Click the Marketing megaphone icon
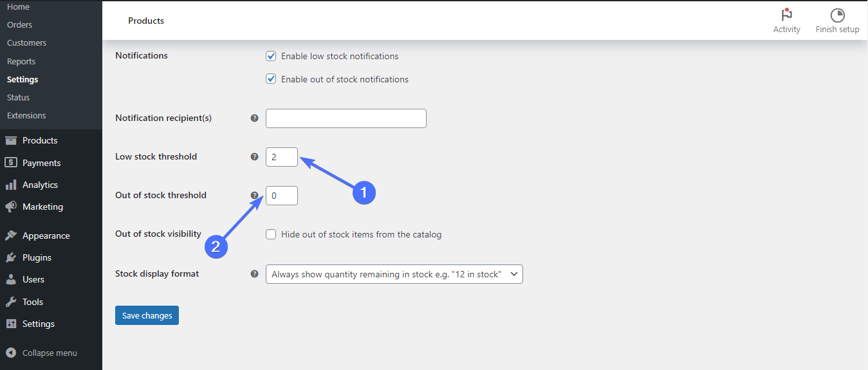Screen dimensions: 868x370 pos(11,207)
